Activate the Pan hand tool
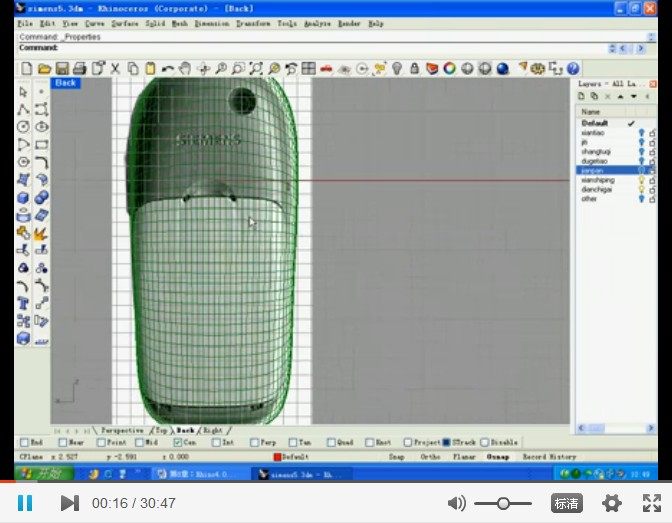 185,69
